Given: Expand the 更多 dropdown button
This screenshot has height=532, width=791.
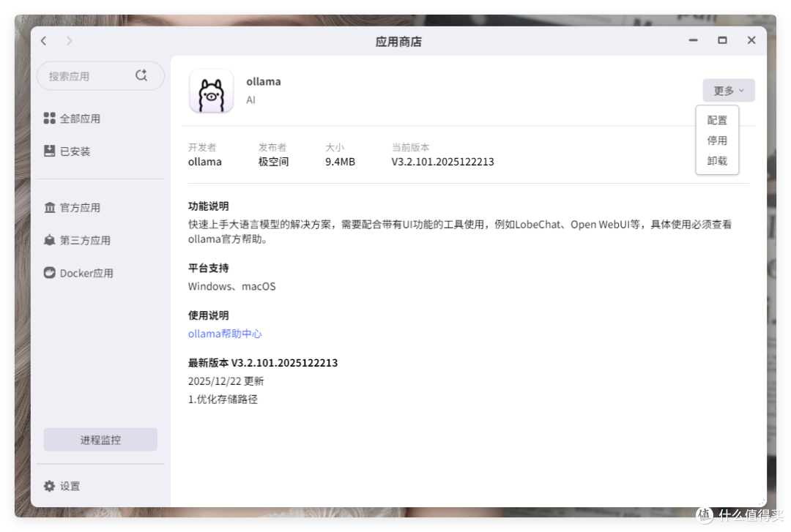Looking at the screenshot, I should 729,90.
